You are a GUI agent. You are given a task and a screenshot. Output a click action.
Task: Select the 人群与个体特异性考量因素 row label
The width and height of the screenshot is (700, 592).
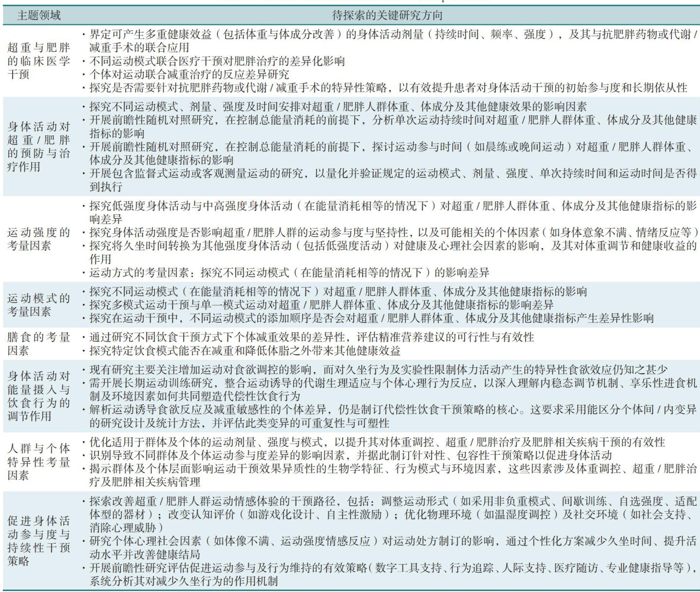39,461
